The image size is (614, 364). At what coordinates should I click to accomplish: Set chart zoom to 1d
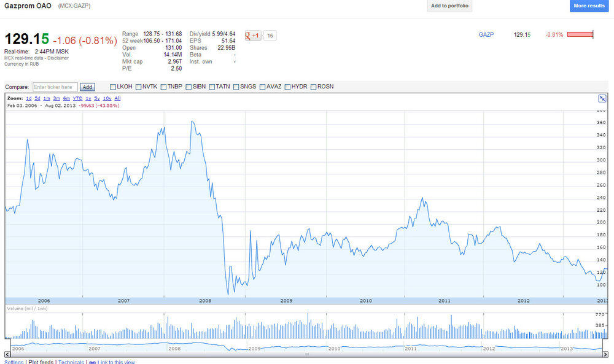pos(29,98)
